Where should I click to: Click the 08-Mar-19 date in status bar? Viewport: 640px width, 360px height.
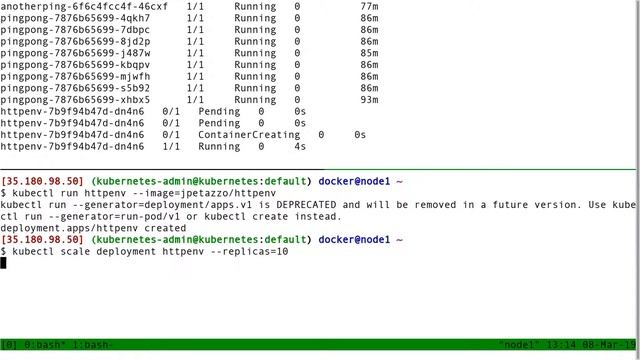pos(610,345)
